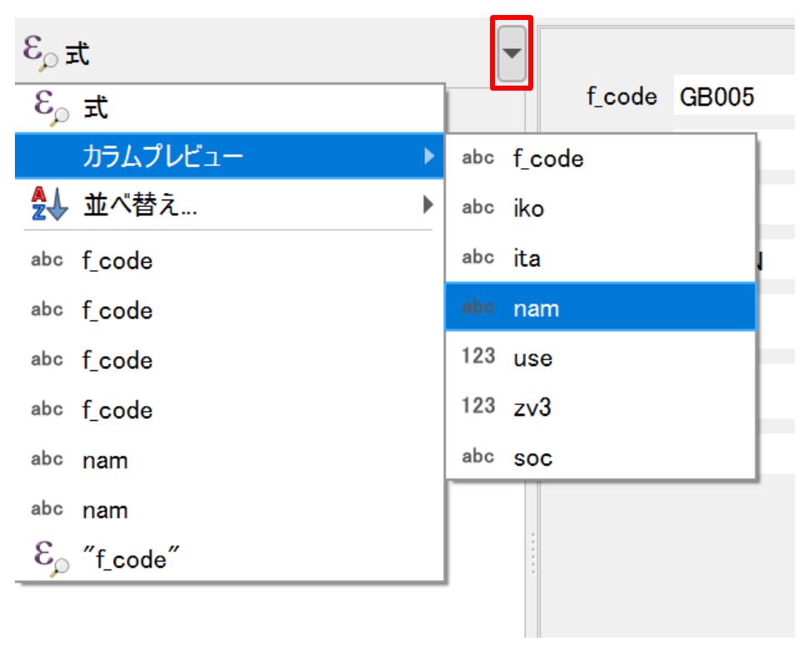This screenshot has height=652, width=812.
Task: Click the A-Z sort icon
Action: (49, 204)
